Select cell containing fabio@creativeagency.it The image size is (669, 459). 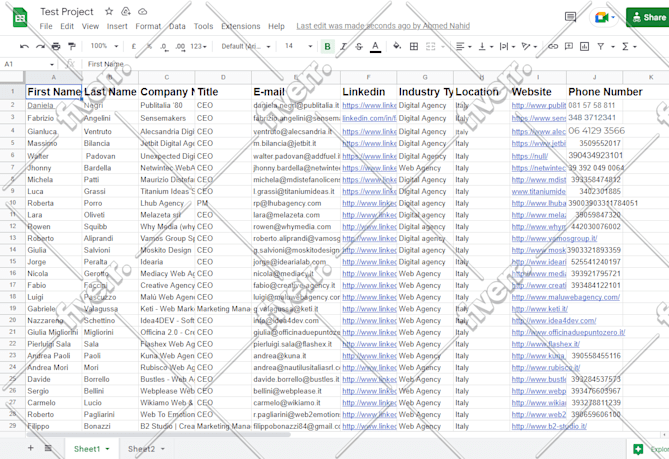296,285
